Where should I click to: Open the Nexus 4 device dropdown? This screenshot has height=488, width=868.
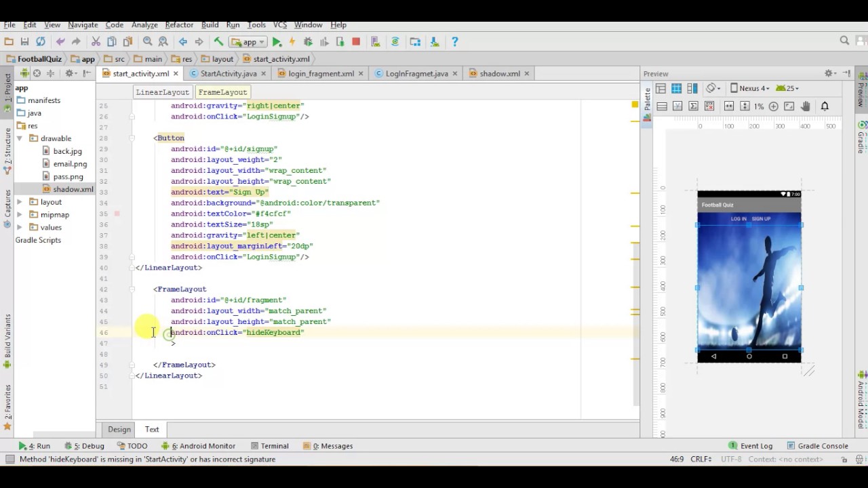coord(750,88)
